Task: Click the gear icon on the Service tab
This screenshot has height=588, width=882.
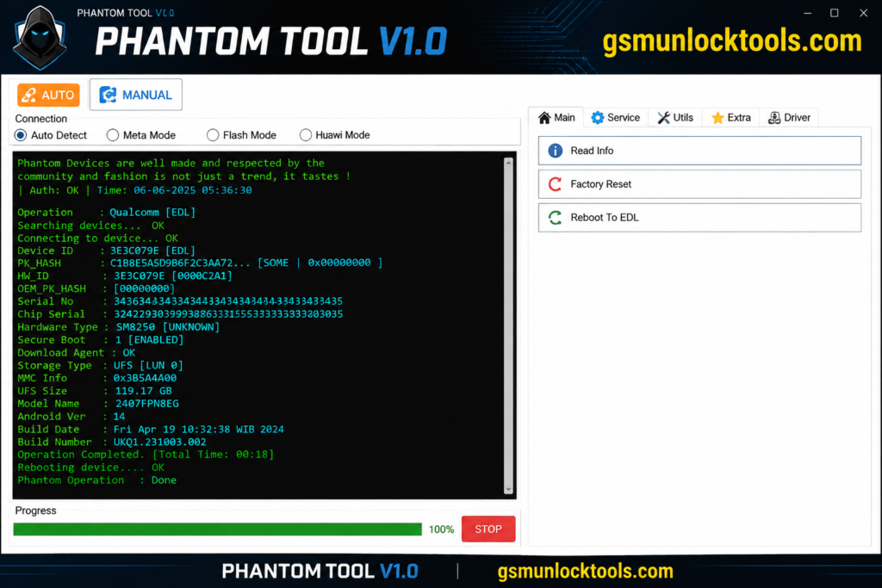Action: 598,117
